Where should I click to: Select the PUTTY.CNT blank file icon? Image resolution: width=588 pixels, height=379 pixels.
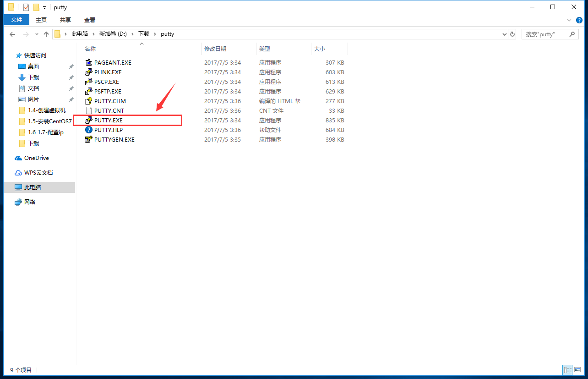coord(89,110)
